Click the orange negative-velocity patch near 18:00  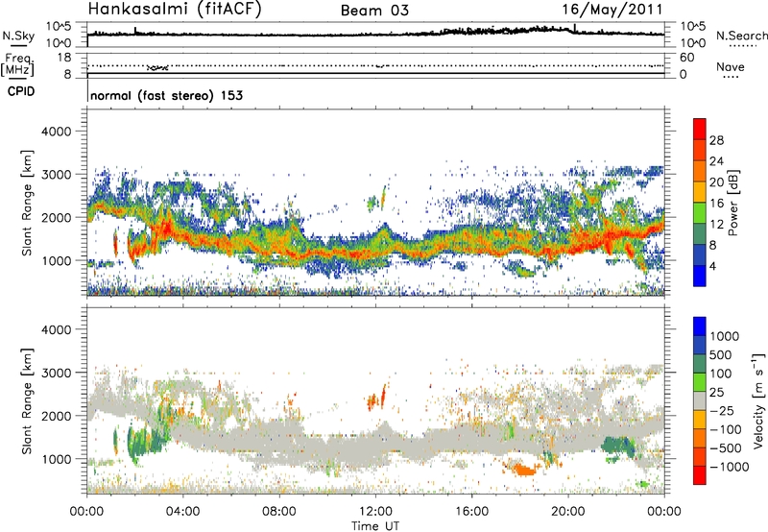(x=523, y=470)
